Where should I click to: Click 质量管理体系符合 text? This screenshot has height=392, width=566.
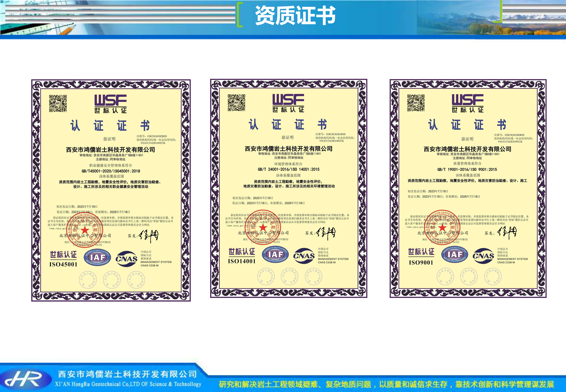click(467, 163)
